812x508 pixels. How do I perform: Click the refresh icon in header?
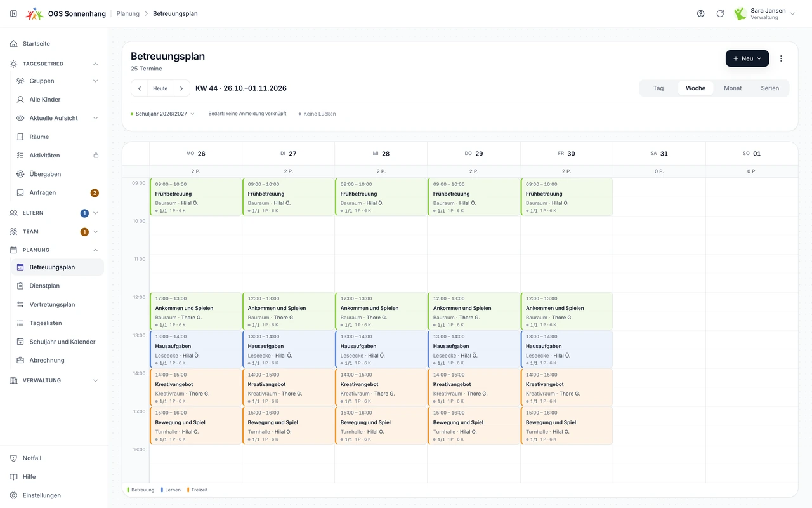pos(720,13)
